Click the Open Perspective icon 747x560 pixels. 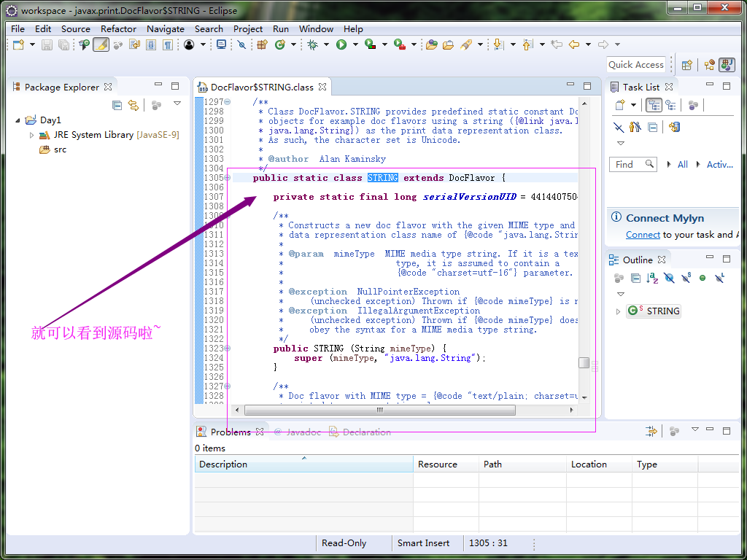pos(686,65)
